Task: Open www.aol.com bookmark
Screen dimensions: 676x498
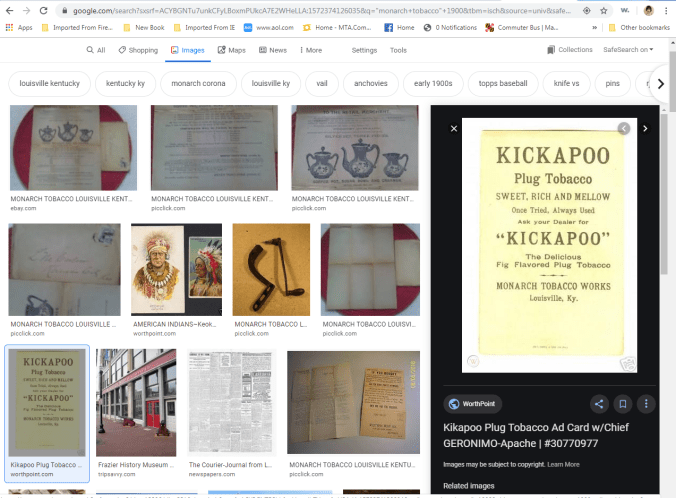Action: pyautogui.click(x=269, y=28)
